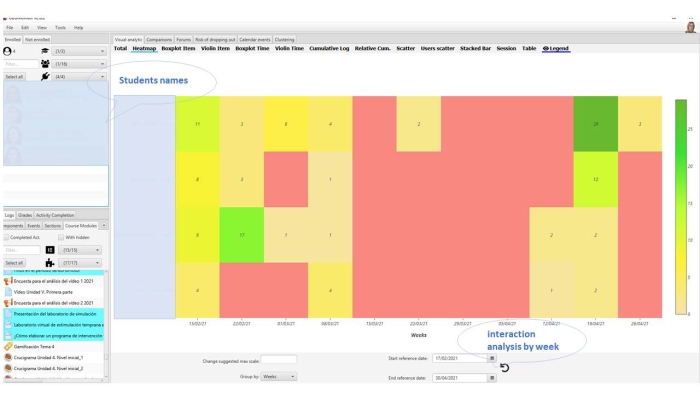The image size is (700, 397).
Task: Show the Total chart
Action: 120,48
